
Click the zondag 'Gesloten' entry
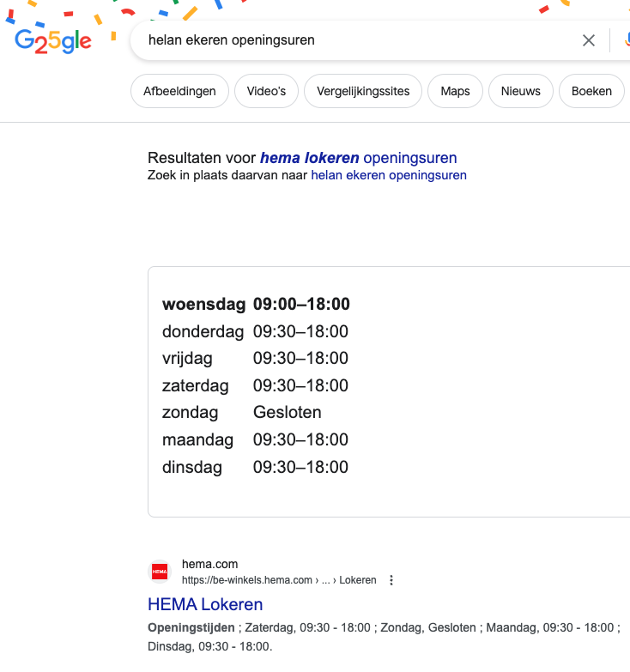click(287, 413)
